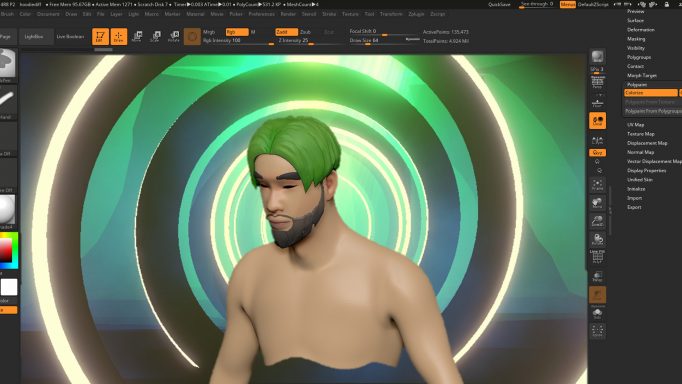The image size is (682, 384).
Task: Click the Frame view icon
Action: pos(598,184)
